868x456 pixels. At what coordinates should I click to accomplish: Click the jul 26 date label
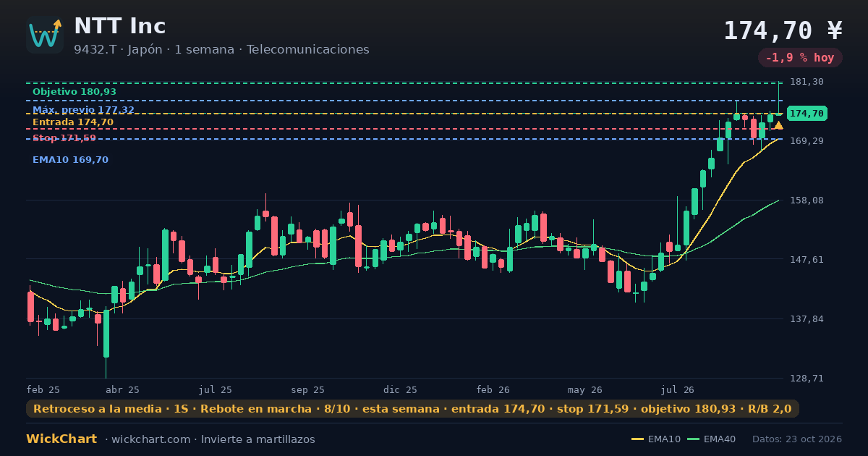tap(678, 389)
